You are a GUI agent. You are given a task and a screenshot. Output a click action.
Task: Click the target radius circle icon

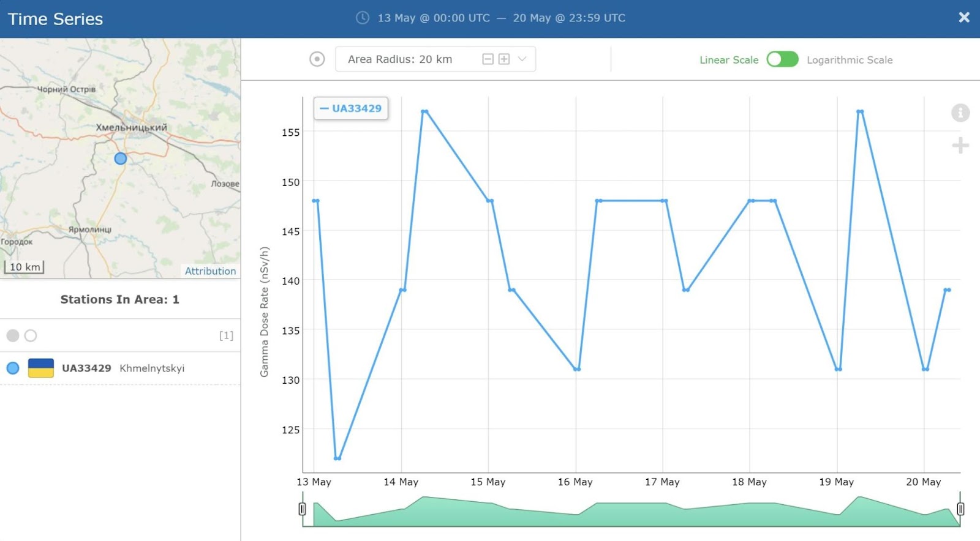point(317,59)
